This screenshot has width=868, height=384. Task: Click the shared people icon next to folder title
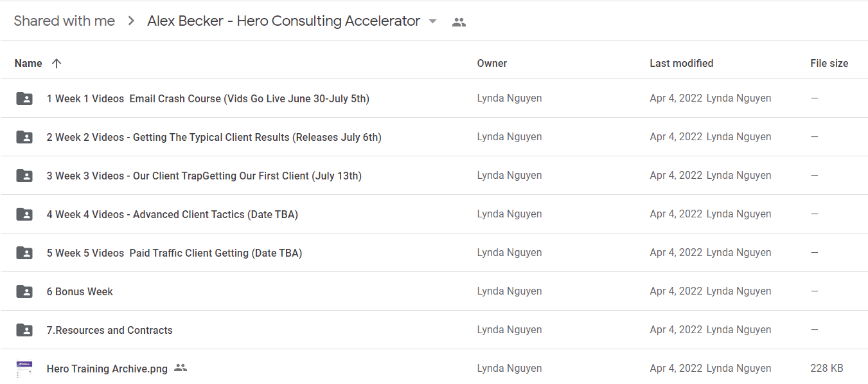click(459, 22)
